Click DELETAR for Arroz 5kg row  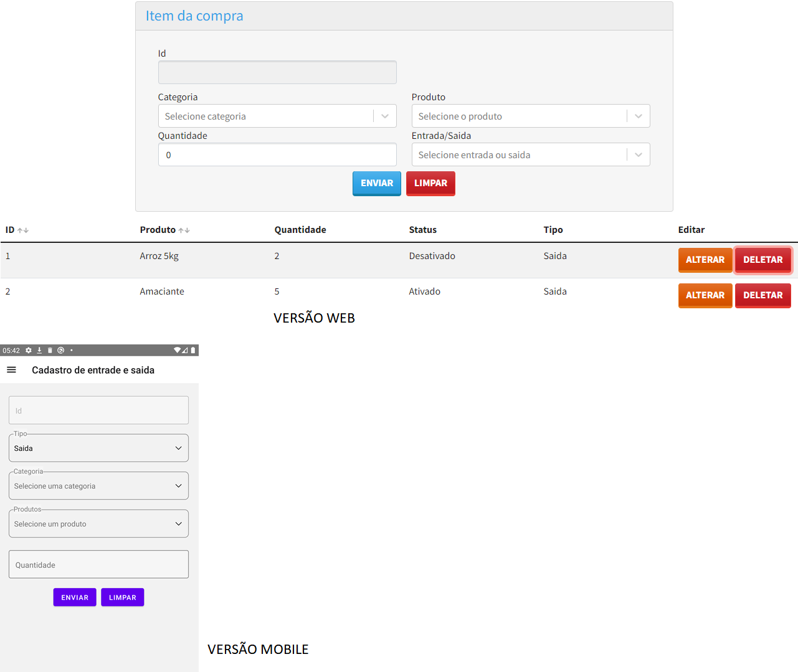(x=763, y=260)
